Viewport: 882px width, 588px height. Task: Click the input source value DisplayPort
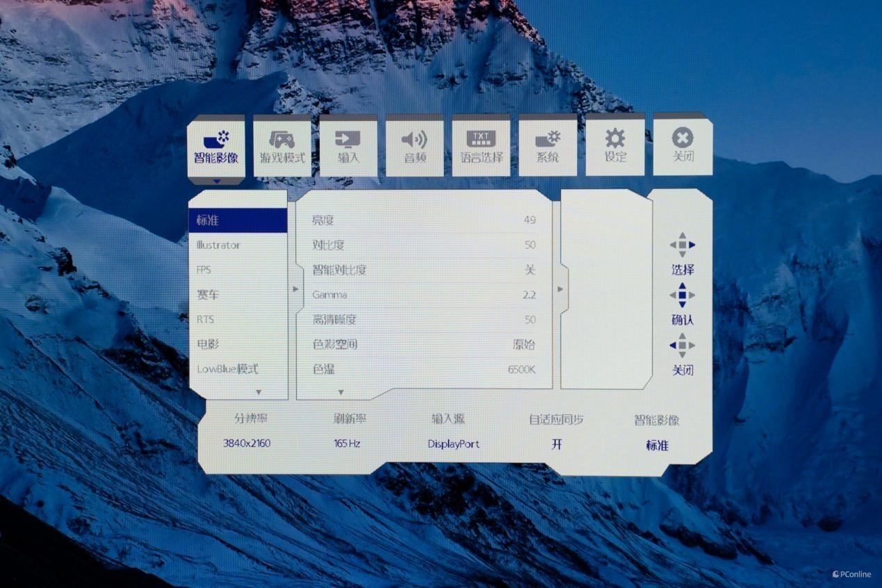click(x=454, y=444)
